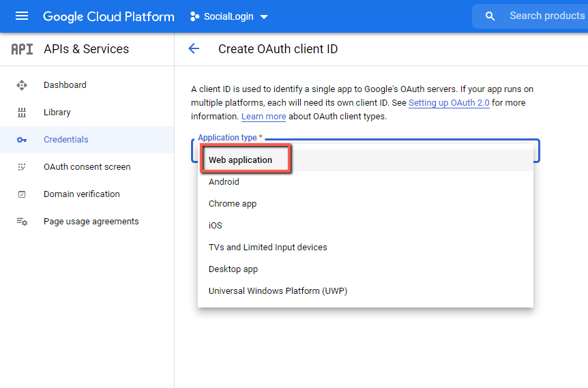Choose Desktop app as application type
Screen dimensions: 588x388
365,269
